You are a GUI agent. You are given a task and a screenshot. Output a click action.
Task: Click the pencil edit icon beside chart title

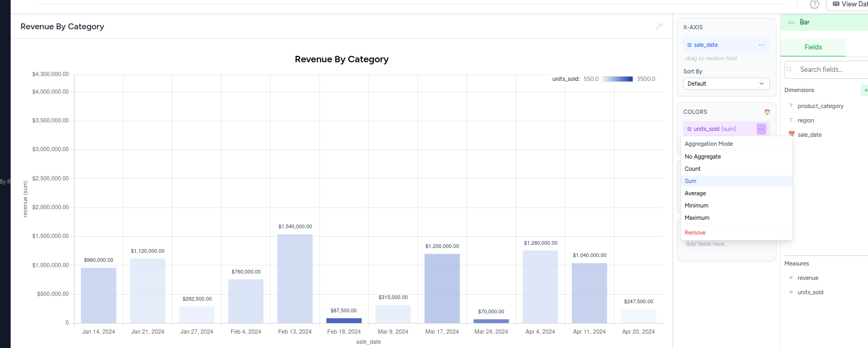tap(659, 26)
